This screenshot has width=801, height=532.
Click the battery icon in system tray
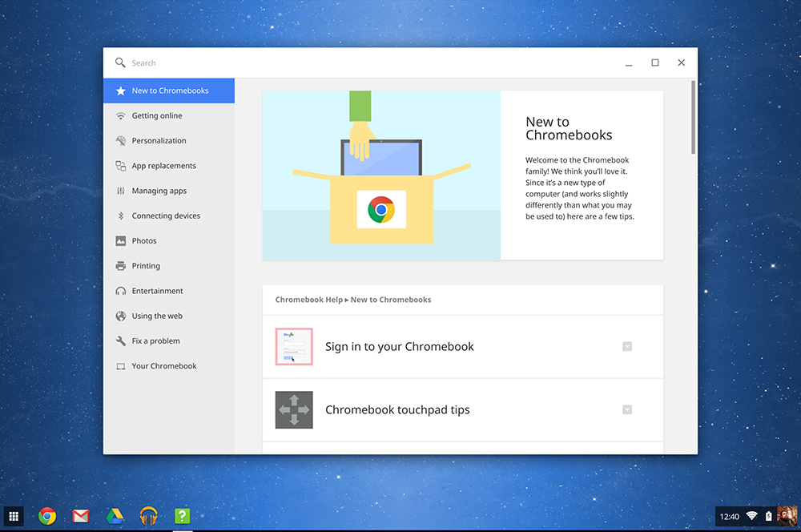[x=768, y=516]
